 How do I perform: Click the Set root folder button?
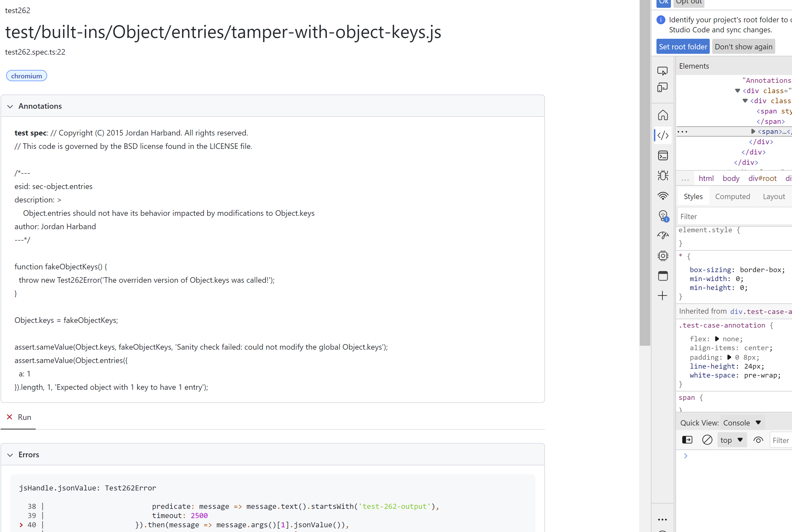(683, 47)
